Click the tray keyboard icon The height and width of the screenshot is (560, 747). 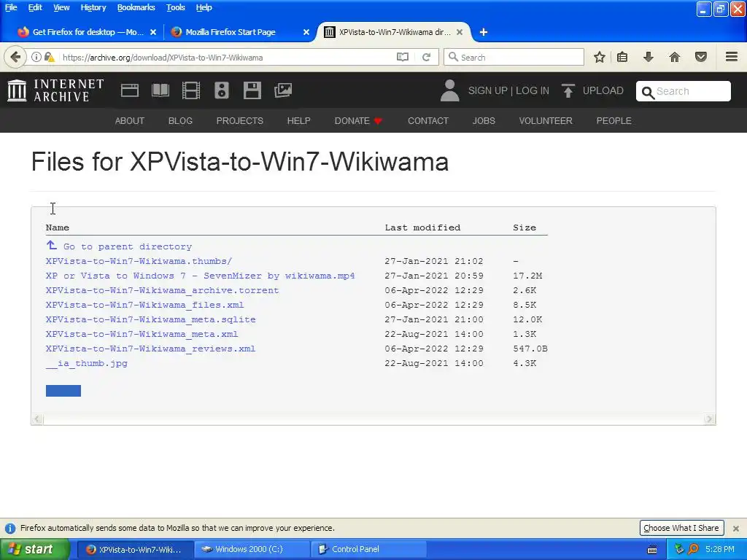652,550
